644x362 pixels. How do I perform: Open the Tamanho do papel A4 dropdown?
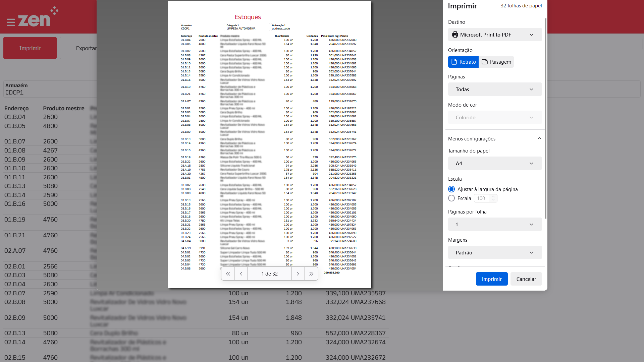point(495,164)
